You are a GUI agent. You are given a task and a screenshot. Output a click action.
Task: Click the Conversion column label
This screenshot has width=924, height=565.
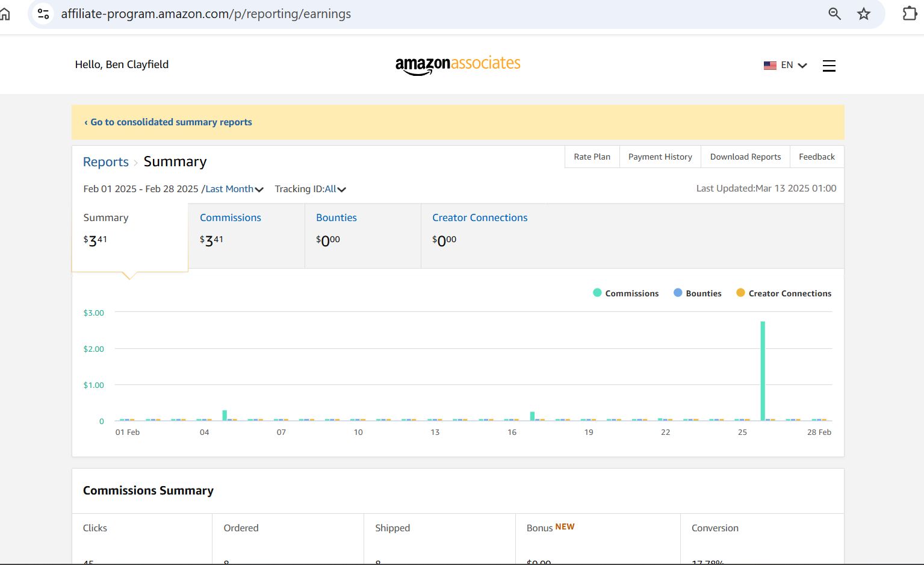click(x=715, y=528)
